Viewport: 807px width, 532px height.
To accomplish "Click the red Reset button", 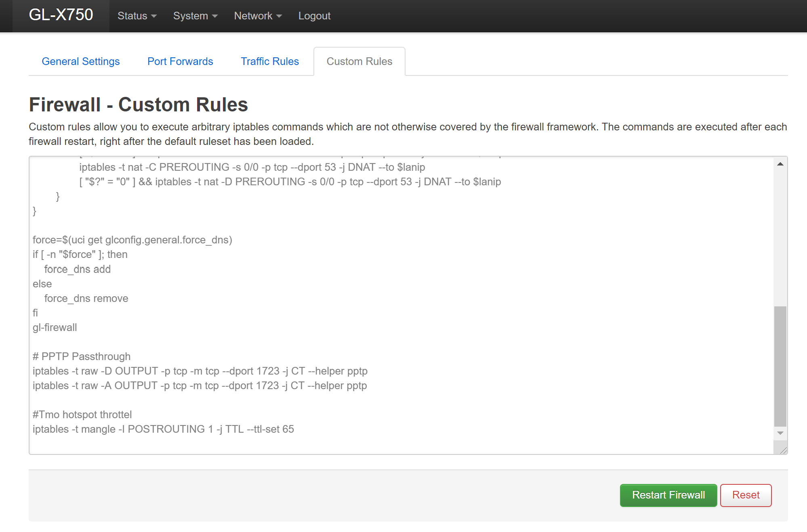I will click(746, 495).
